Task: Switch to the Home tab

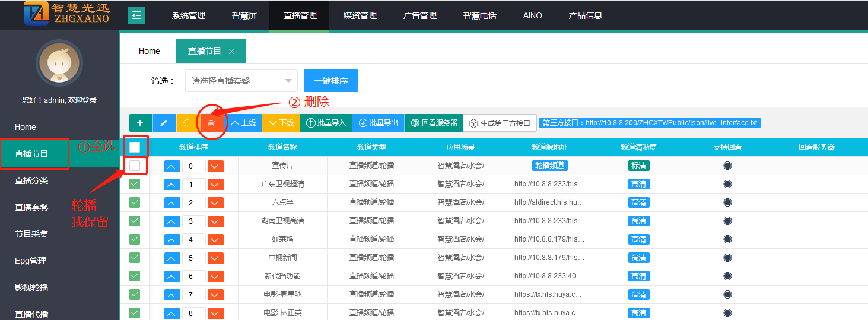Action: coord(150,51)
